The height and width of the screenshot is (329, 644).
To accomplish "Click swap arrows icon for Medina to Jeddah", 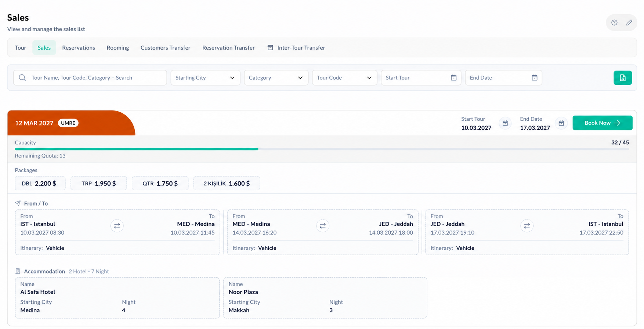I will click(323, 226).
